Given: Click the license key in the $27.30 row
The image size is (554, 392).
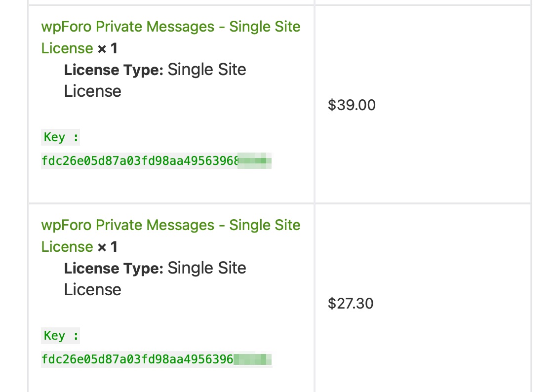Looking at the screenshot, I should click(x=137, y=359).
